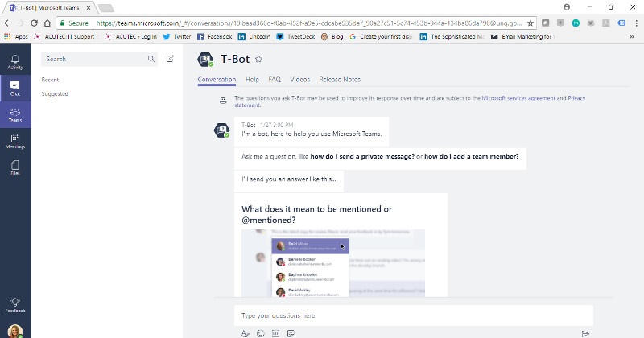The image size is (644, 338).
Task: Click the T-Bot message avatar
Action: [x=222, y=130]
